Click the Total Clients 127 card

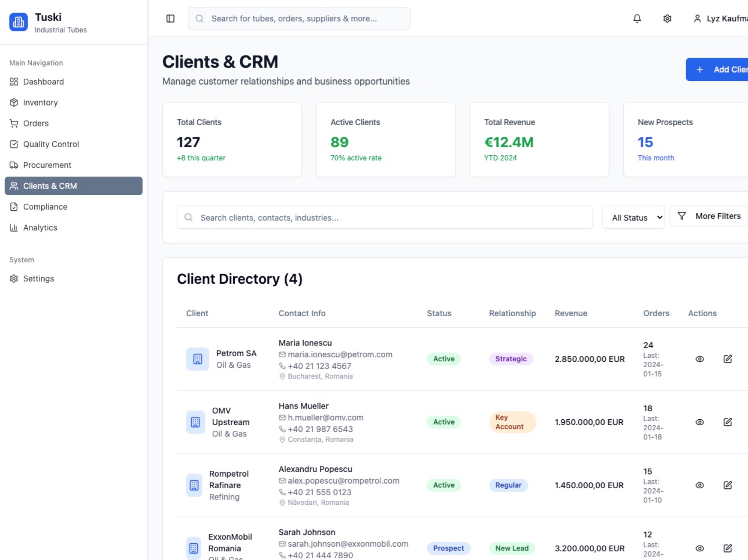232,140
